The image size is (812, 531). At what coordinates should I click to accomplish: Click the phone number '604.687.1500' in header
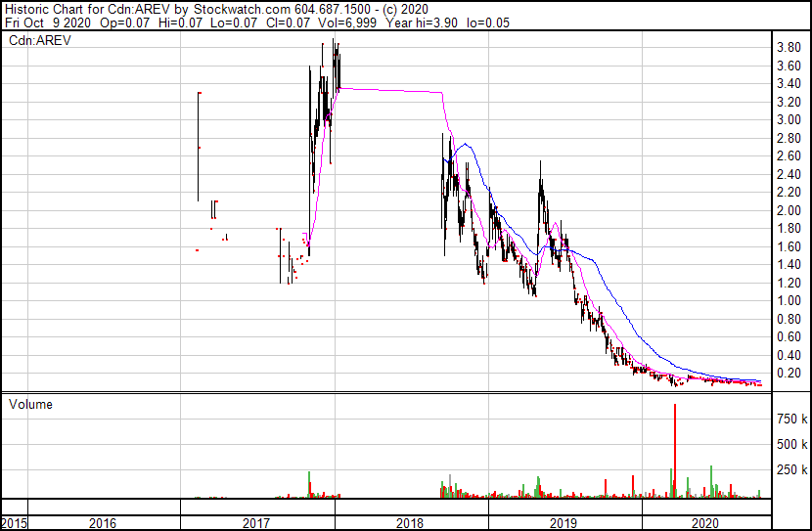(333, 9)
